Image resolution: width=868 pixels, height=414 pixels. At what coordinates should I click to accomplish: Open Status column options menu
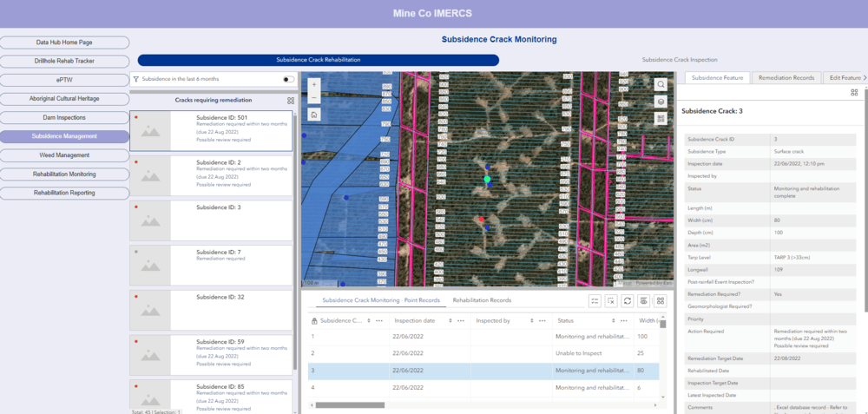coord(622,320)
